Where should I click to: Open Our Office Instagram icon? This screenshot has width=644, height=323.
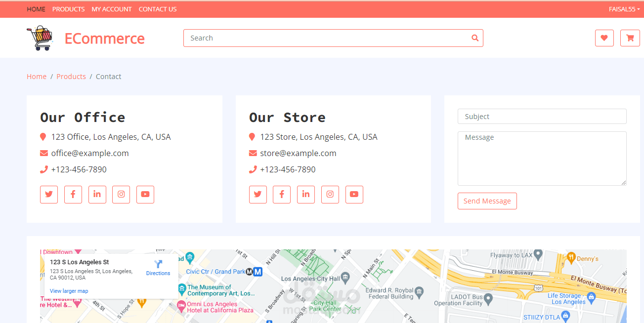pyautogui.click(x=121, y=195)
